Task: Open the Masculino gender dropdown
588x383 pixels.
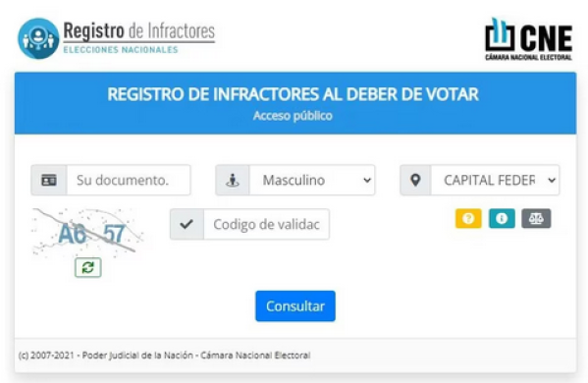Action: 312,180
